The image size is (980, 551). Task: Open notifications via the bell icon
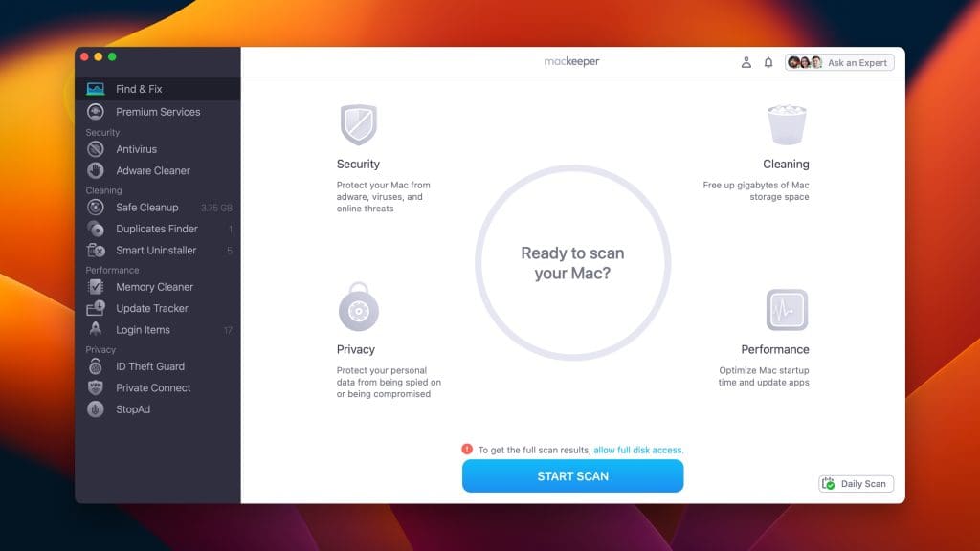(x=768, y=62)
